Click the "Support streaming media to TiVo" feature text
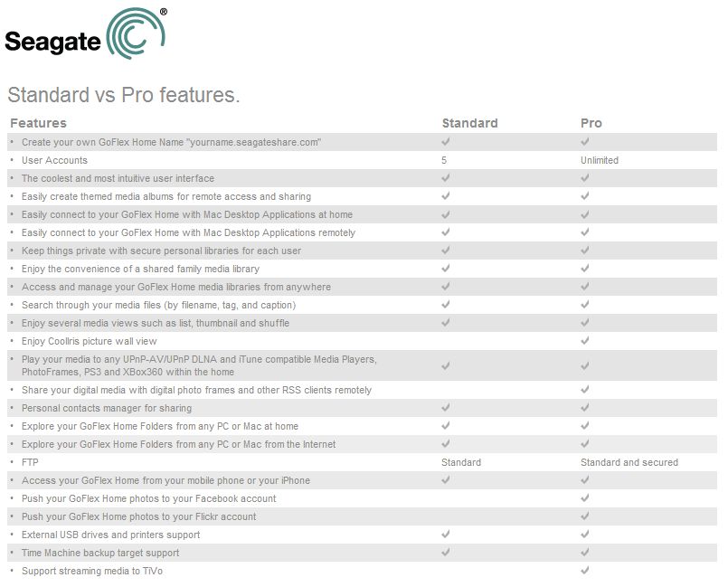 pos(91,571)
